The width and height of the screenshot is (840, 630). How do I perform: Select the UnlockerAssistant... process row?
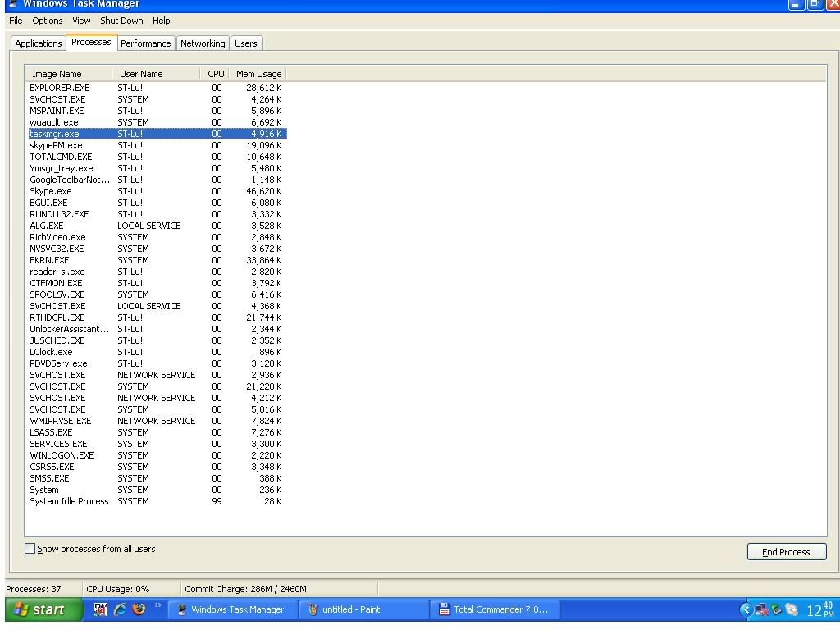(157, 329)
